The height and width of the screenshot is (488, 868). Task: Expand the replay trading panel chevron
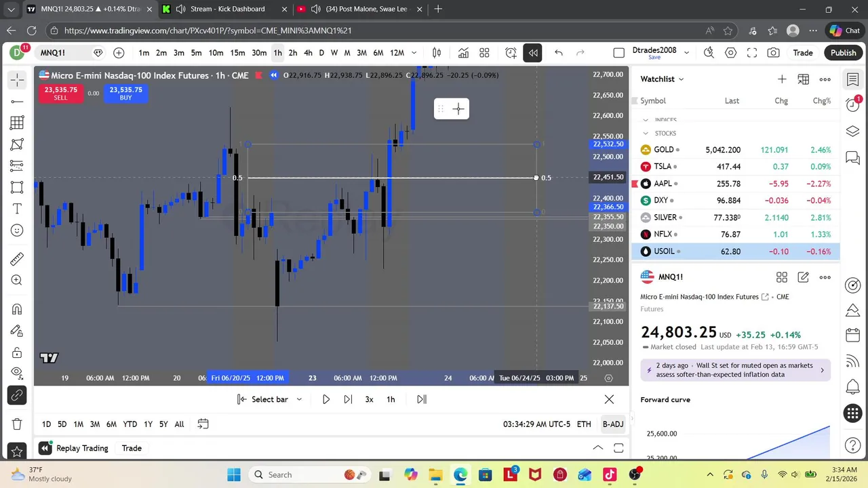[x=598, y=448]
